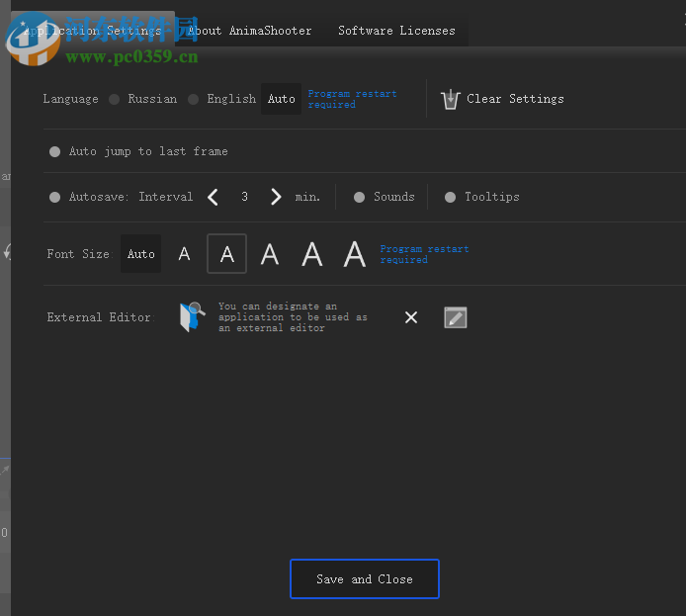Click restart required note beside Language
The height and width of the screenshot is (616, 686).
point(352,99)
